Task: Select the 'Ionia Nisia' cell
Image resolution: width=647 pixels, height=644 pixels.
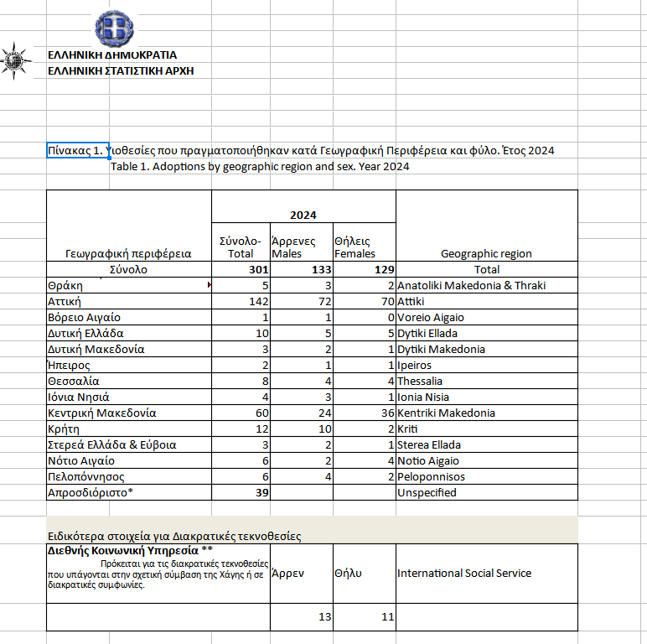Action: (x=486, y=397)
